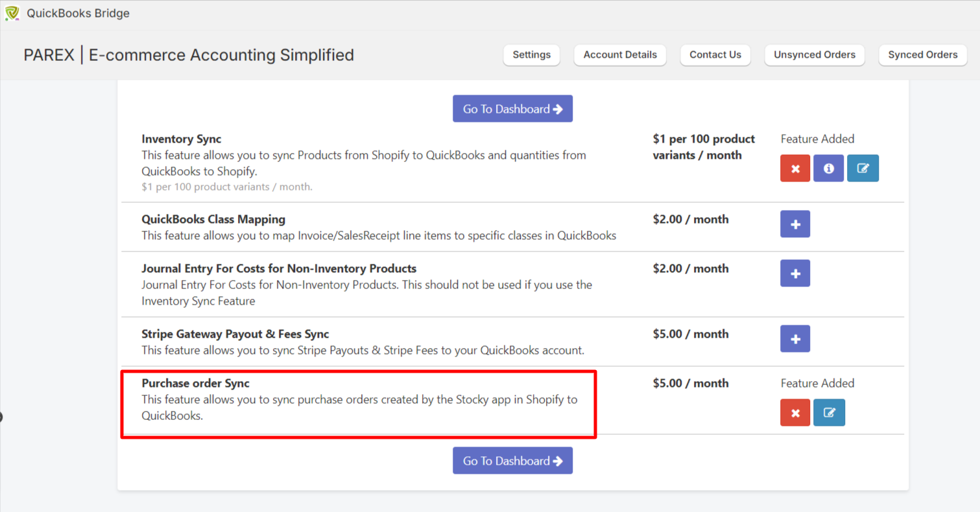Click the PAREX E-commerce Accounting Simplified title
Viewport: 980px width, 512px height.
tap(189, 55)
